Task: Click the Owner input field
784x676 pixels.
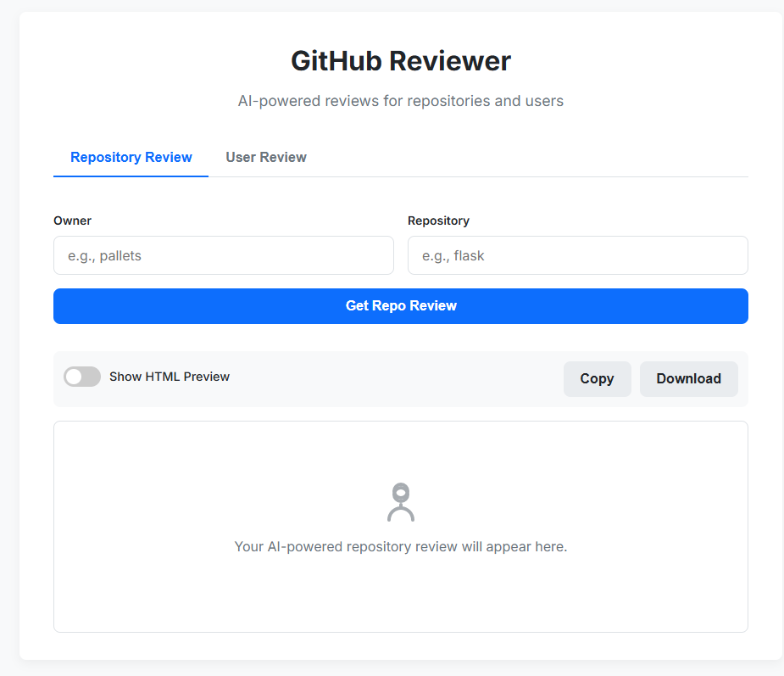Action: [x=224, y=255]
